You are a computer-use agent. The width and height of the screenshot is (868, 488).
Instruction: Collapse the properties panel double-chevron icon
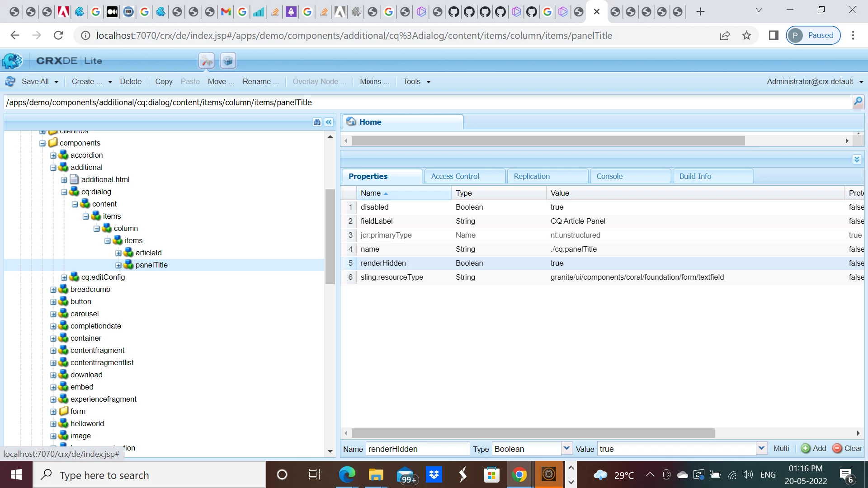(x=857, y=160)
